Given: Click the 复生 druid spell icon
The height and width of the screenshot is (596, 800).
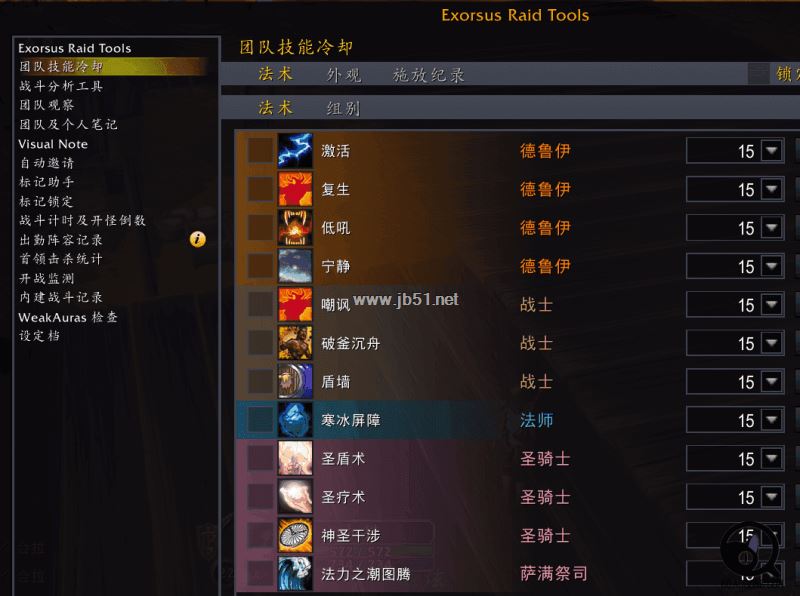Looking at the screenshot, I should (x=295, y=189).
